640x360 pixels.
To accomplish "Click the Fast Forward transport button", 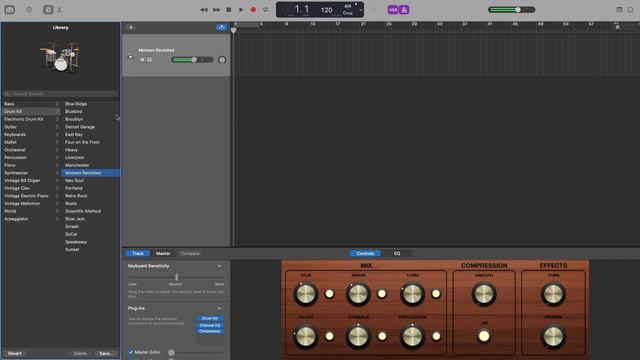I will coord(217,10).
